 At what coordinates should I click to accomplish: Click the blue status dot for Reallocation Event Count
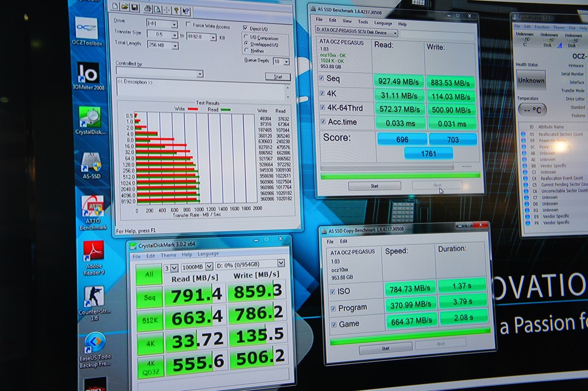[525, 179]
